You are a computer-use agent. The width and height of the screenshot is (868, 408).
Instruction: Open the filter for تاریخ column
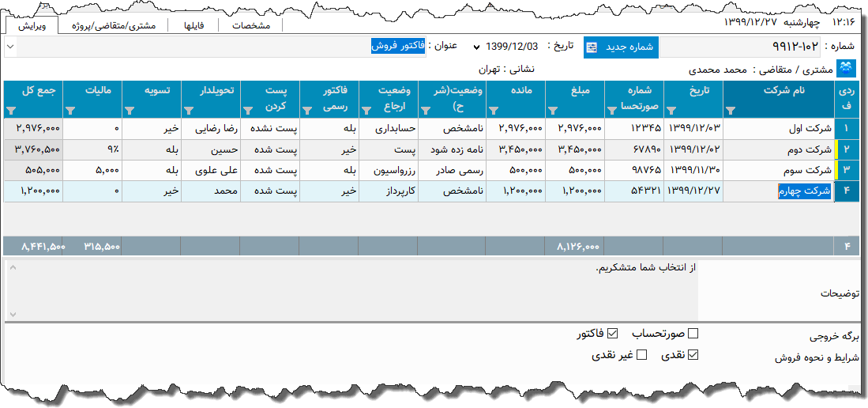671,111
